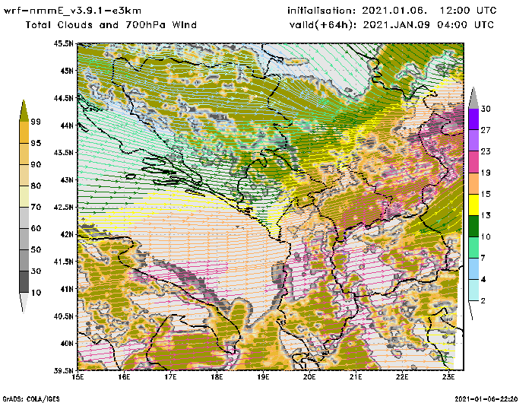The image size is (532, 403).
Task: Click the '42.5N' latitude label
Action: click(x=63, y=207)
